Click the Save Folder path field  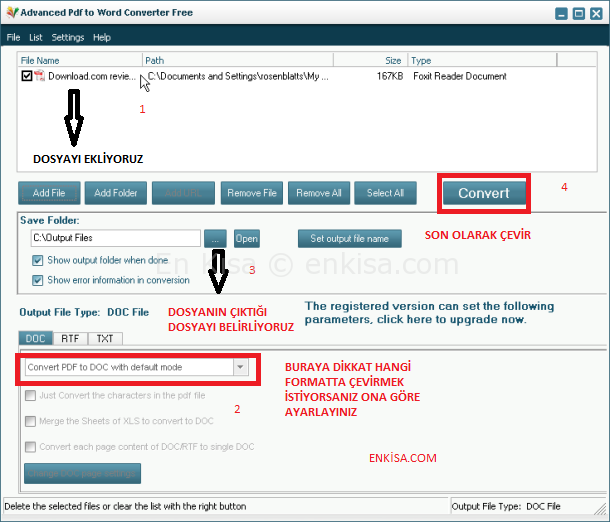(116, 238)
